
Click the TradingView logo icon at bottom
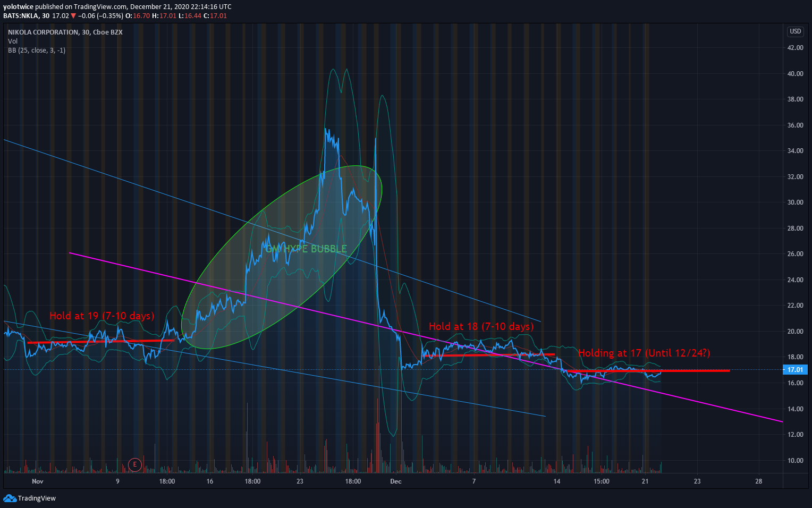click(10, 498)
